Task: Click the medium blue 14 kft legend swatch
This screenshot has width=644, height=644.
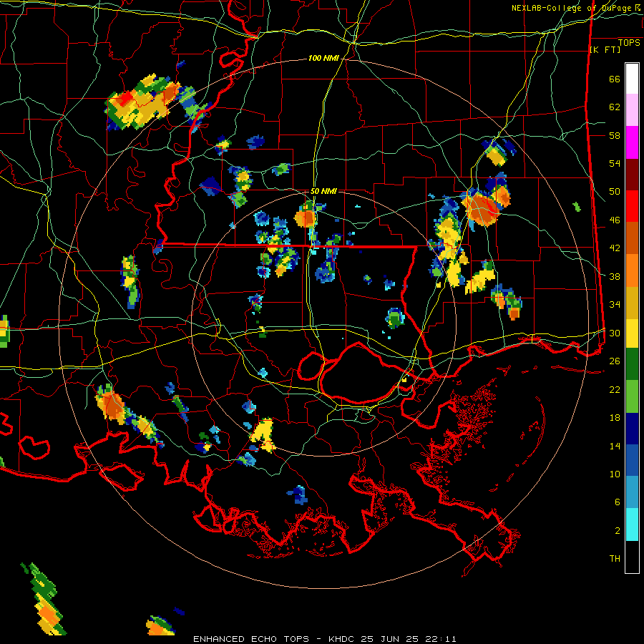Action: [632, 460]
